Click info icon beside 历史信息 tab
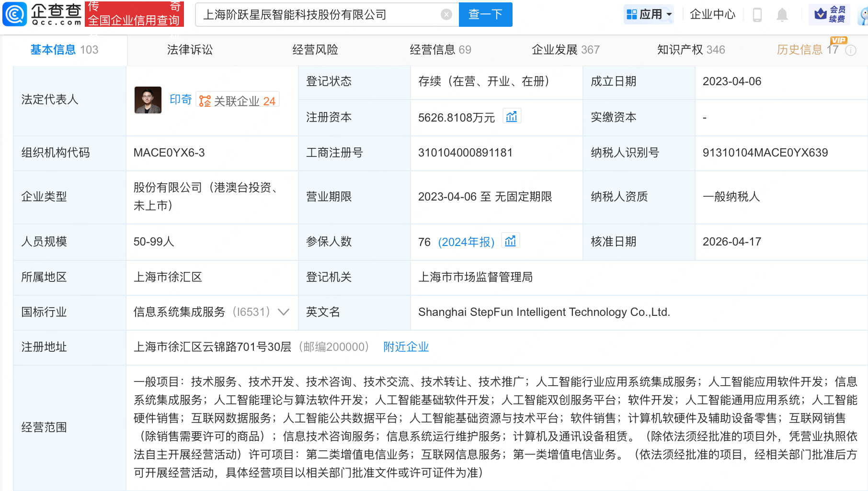The height and width of the screenshot is (491, 868). coord(851,50)
